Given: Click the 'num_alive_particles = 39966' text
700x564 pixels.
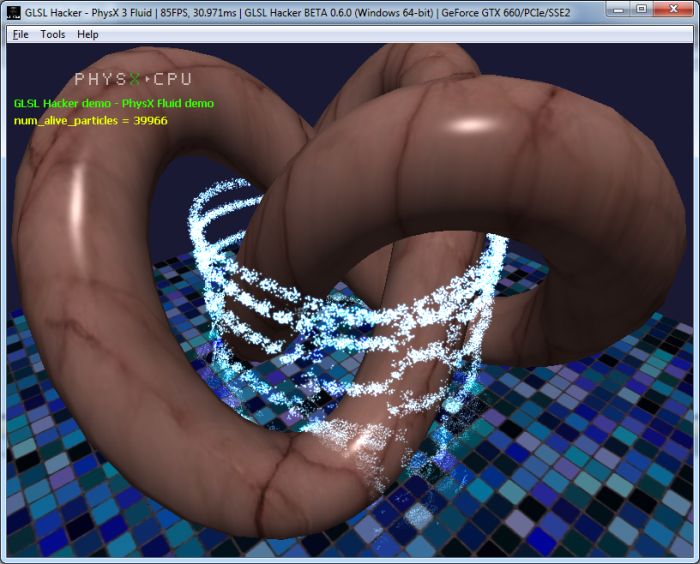Looking at the screenshot, I should tap(91, 121).
